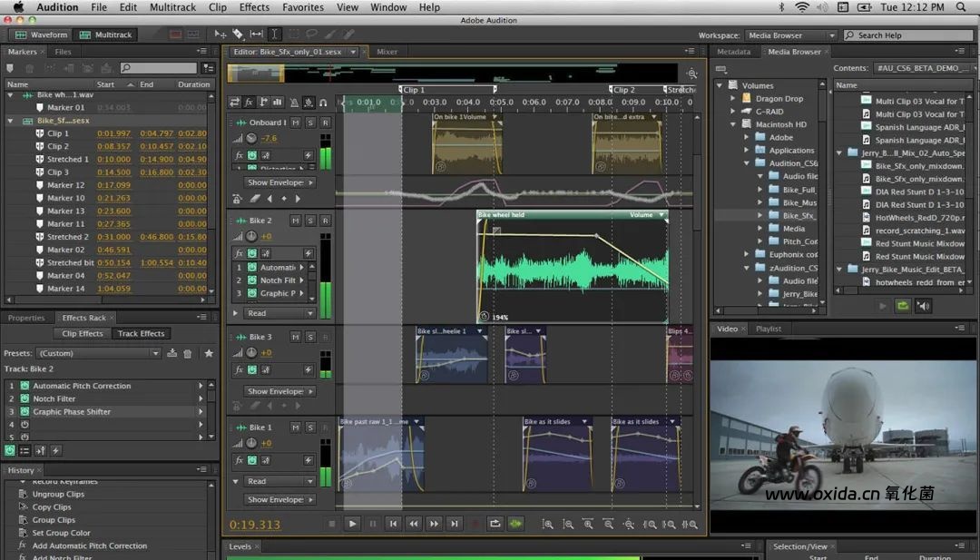Image resolution: width=980 pixels, height=560 pixels.
Task: Select the Time Selection tool
Action: pos(274,34)
